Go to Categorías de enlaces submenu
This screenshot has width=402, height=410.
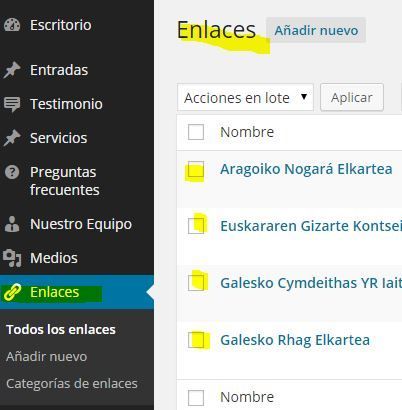click(72, 384)
